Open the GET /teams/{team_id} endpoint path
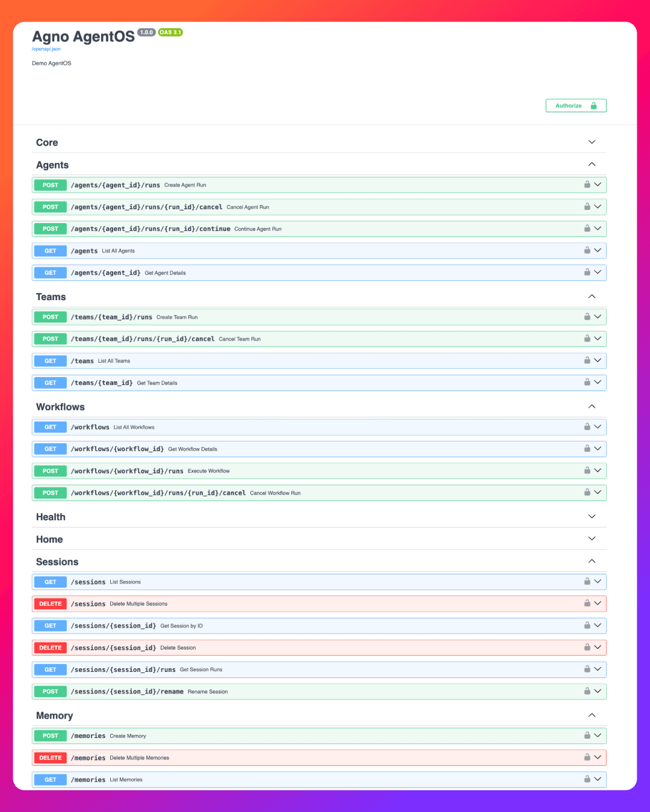This screenshot has height=812, width=650. [x=102, y=383]
